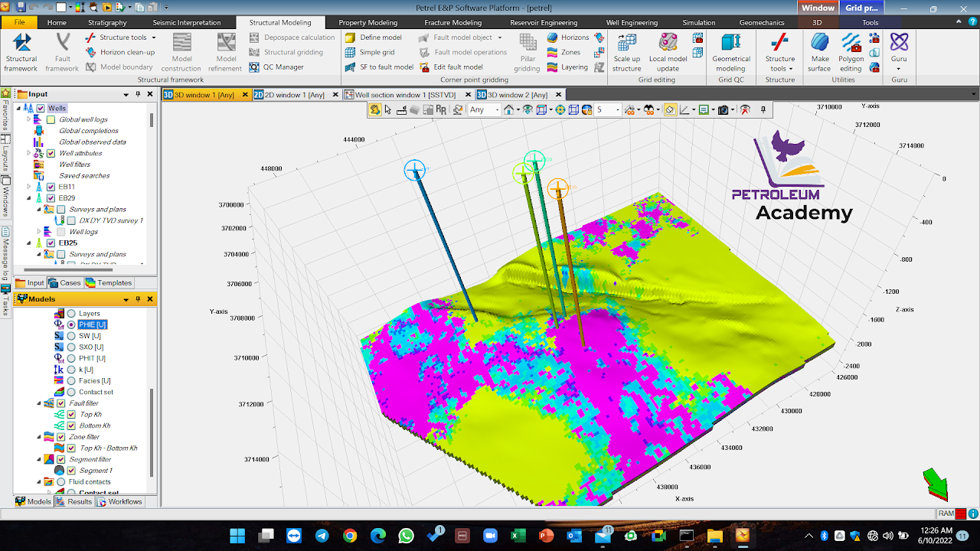
Task: Collapse the EB29 well node
Action: (x=28, y=198)
